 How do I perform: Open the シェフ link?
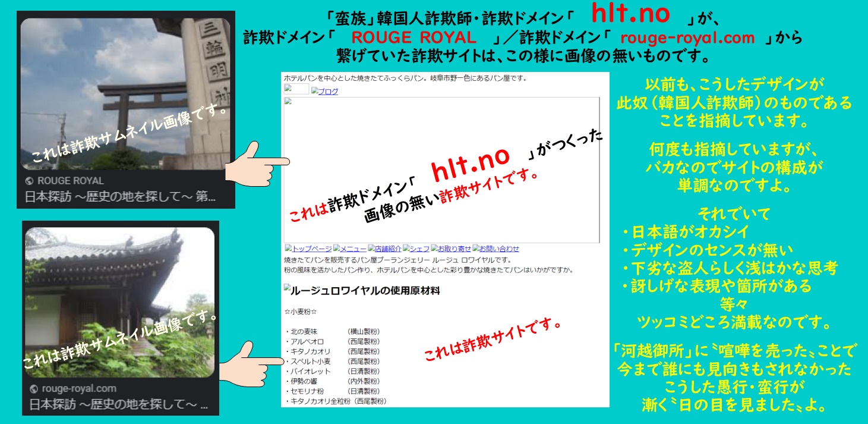coord(419,249)
